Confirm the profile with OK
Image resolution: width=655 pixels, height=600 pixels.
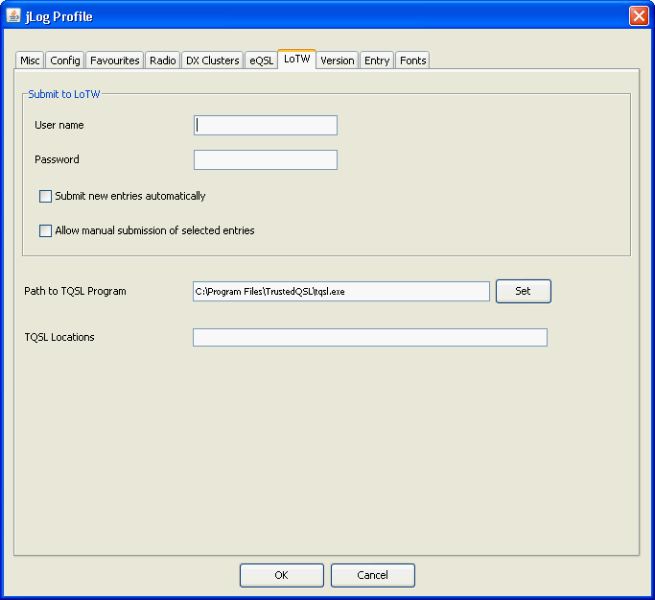coord(281,575)
